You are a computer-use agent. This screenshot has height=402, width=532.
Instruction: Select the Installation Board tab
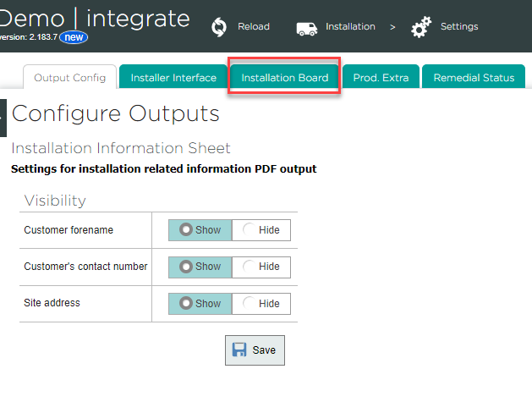click(284, 77)
